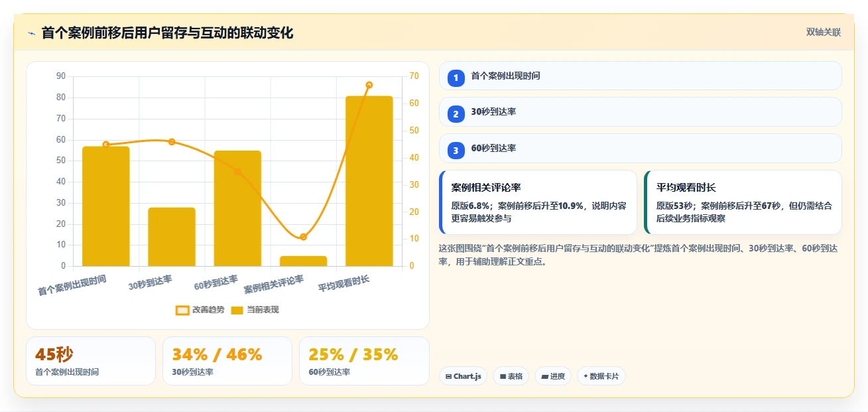Click the chart x-axis label 平均观看时长
The width and height of the screenshot is (868, 412).
[x=343, y=284]
